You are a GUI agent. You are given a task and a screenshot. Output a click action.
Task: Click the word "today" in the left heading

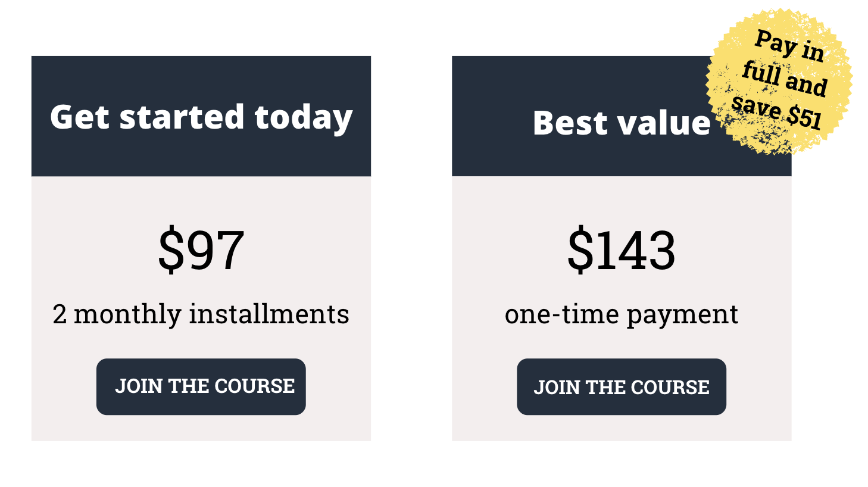[304, 118]
